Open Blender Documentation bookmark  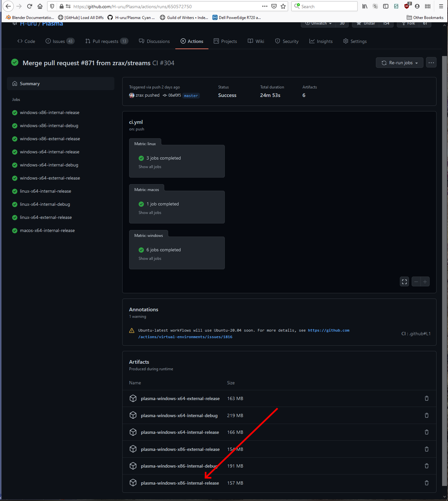point(30,17)
